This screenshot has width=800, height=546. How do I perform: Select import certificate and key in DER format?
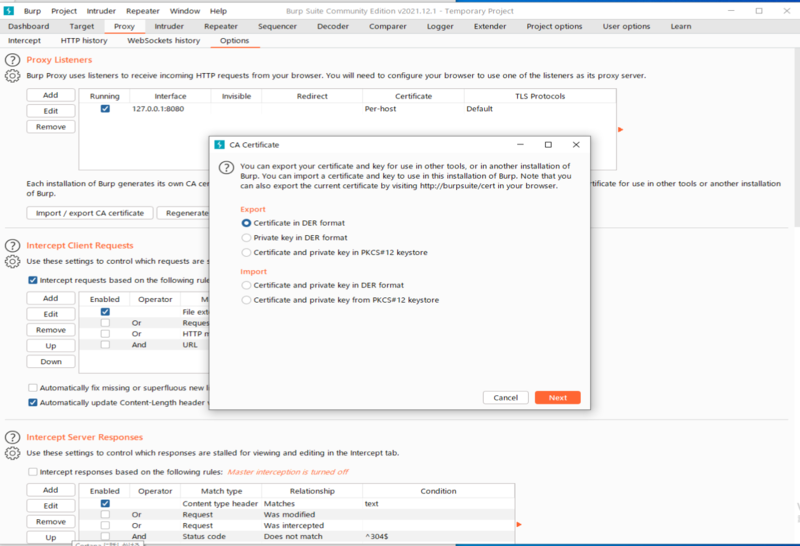pyautogui.click(x=246, y=285)
